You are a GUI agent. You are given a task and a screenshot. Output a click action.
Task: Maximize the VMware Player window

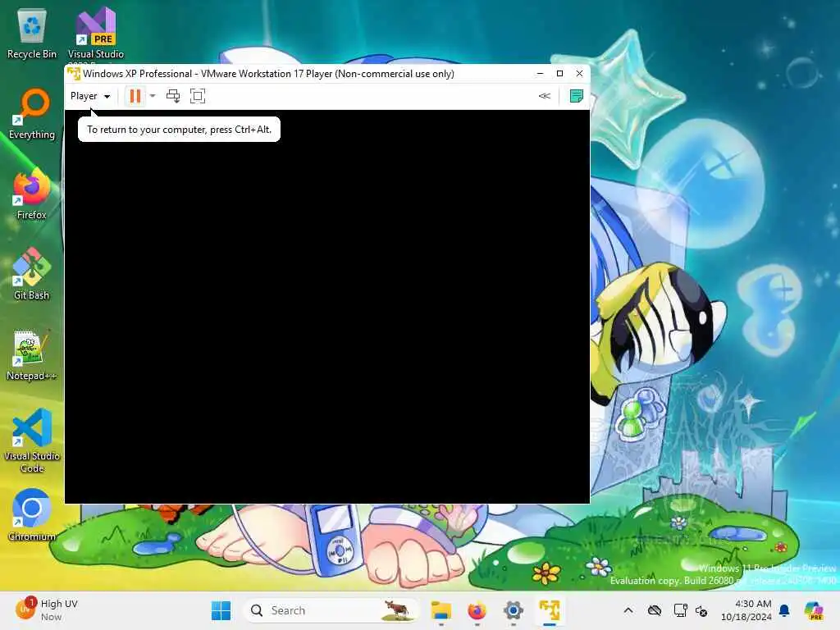(559, 73)
